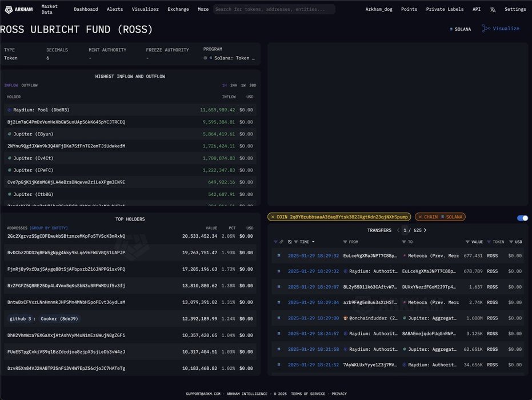This screenshot has width=532, height=400.
Task: Expand the TIME sort dropdown
Action: (313, 242)
